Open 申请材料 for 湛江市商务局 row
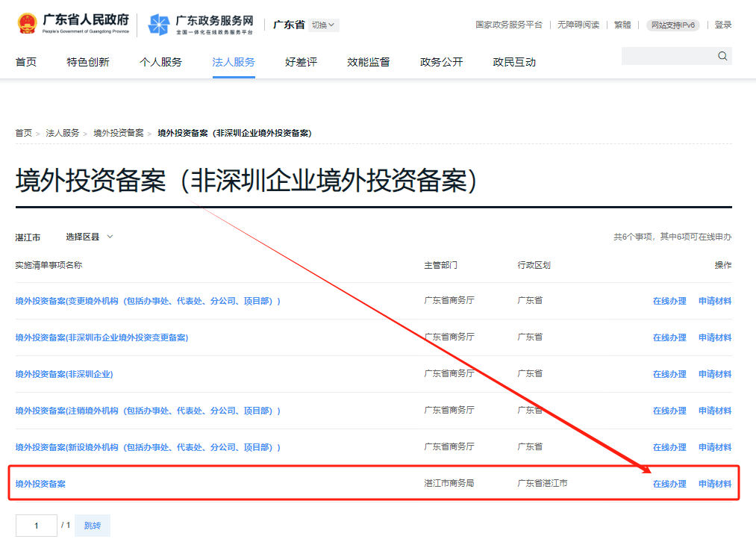Screen dimensions: 756x542 [x=714, y=484]
